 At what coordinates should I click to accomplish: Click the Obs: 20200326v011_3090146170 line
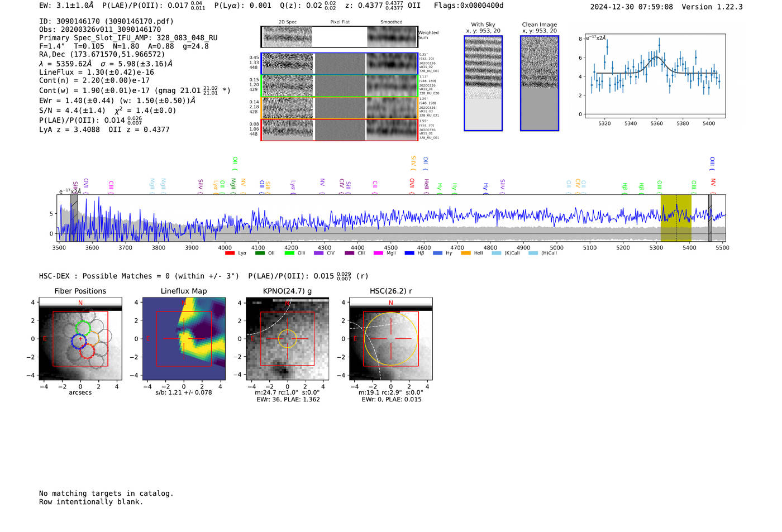(100, 30)
